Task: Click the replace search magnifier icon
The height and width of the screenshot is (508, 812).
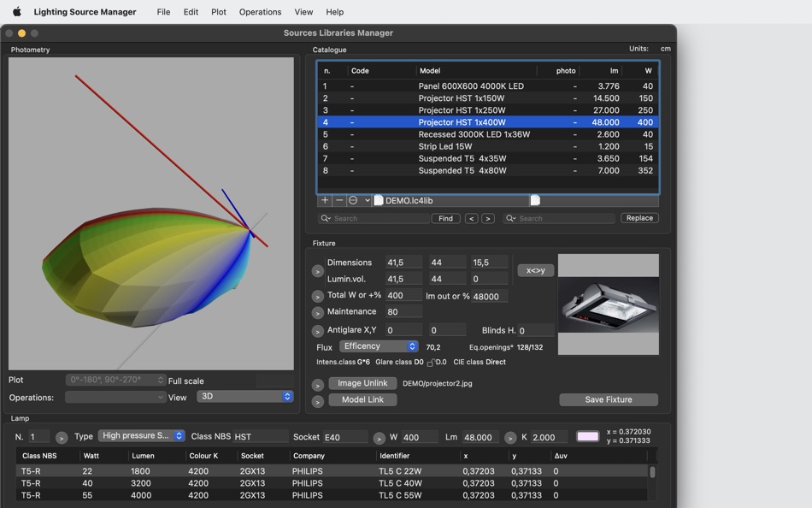Action: coord(510,218)
